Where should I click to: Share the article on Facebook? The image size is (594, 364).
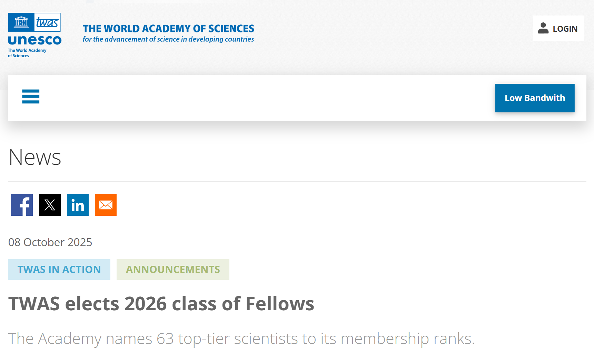[x=22, y=205]
